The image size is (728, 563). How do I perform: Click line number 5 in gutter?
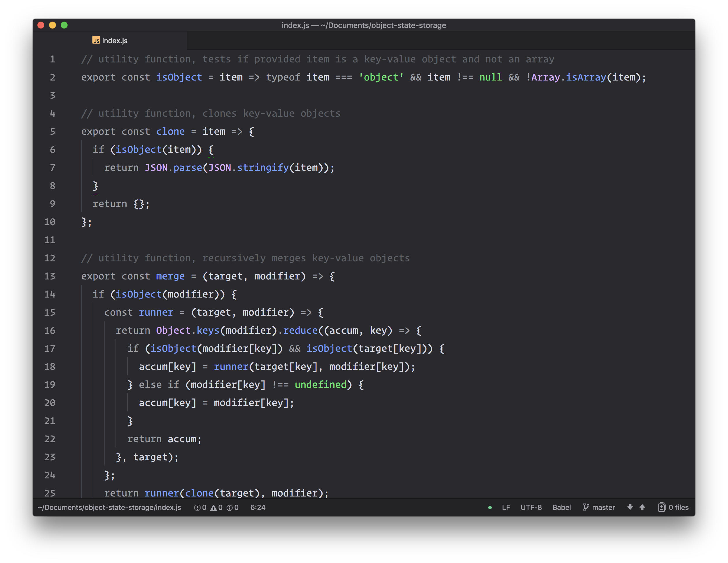coord(52,132)
